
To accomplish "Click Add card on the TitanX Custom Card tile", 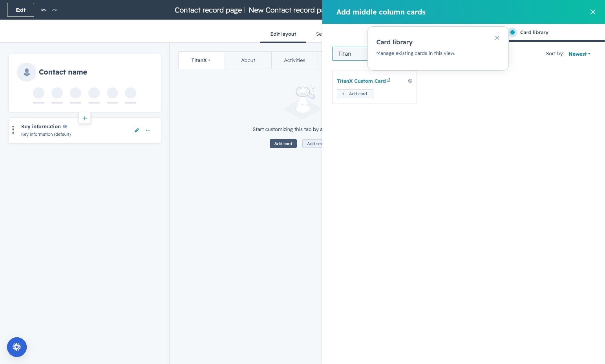I will (x=355, y=94).
